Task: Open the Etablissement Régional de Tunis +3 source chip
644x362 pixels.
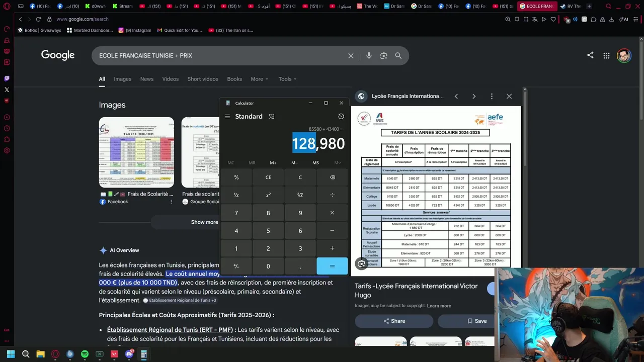Action: point(180,300)
